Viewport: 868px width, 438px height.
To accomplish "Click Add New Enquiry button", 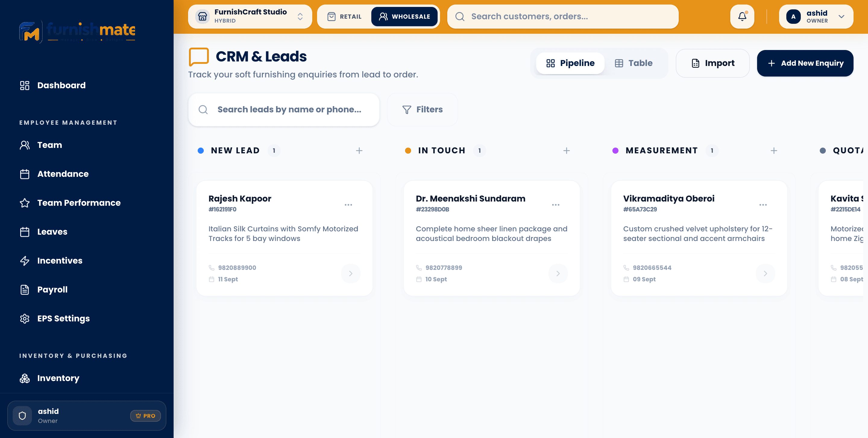I will (x=805, y=63).
